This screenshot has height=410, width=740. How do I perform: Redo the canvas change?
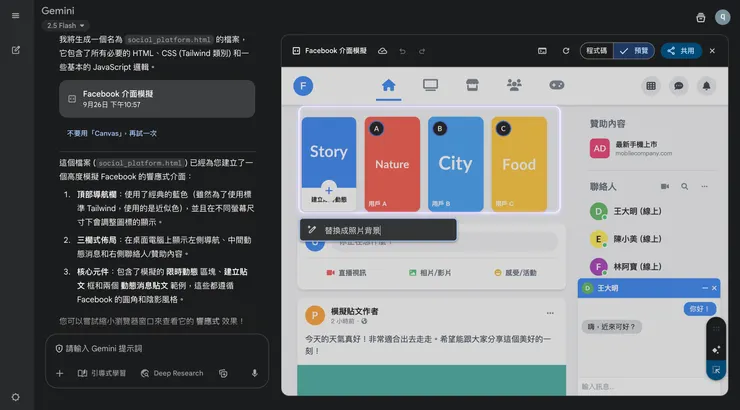coord(422,51)
